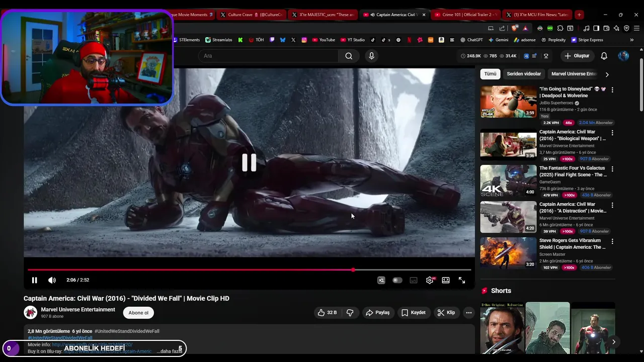
Task: Select the Tümü filter chip
Action: click(490, 74)
